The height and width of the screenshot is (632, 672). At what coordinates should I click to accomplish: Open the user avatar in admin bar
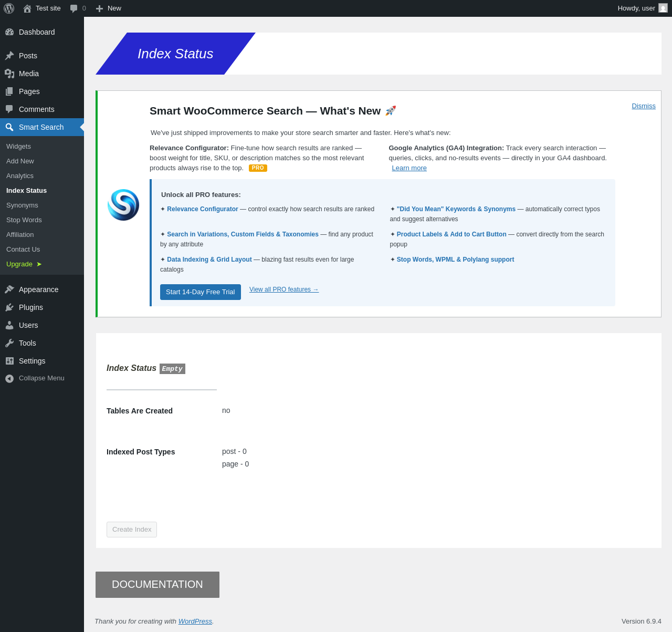(663, 8)
